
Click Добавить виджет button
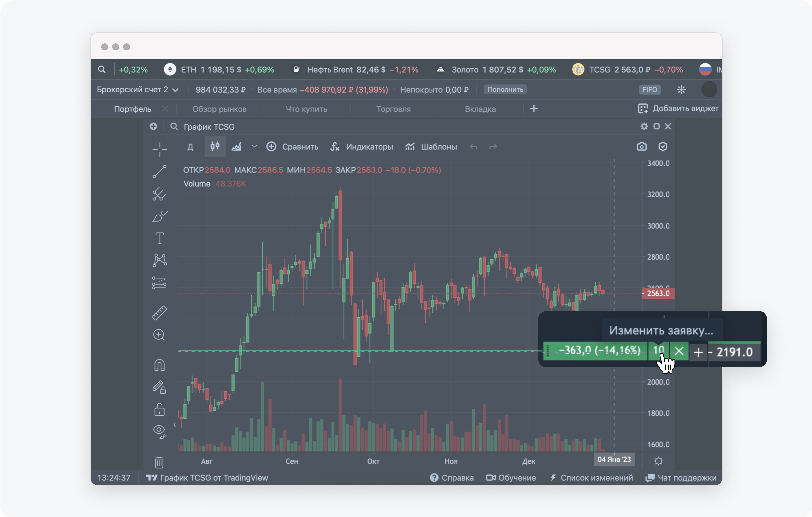pos(678,109)
